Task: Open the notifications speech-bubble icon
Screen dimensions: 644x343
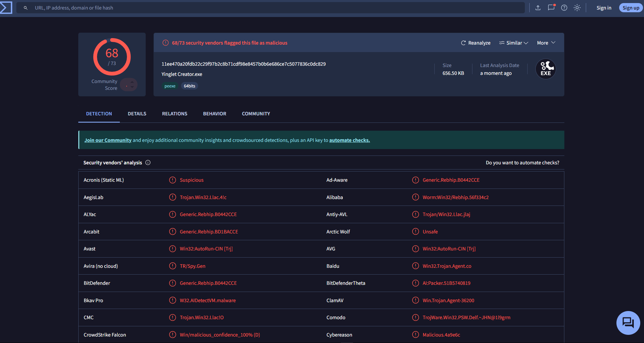Action: pyautogui.click(x=551, y=7)
